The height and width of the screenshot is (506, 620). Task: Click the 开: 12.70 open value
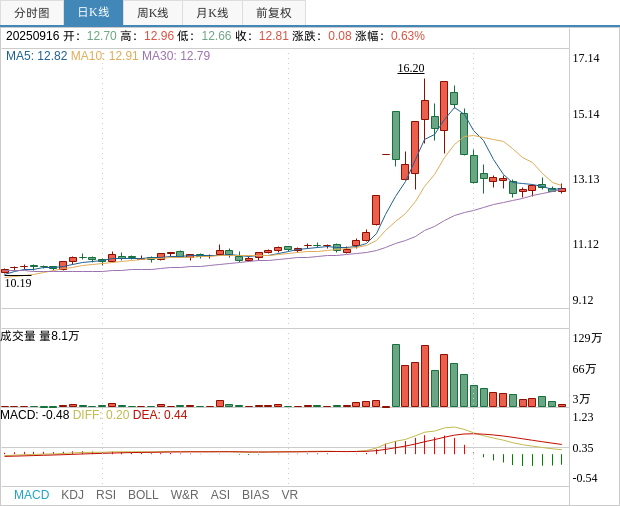(x=90, y=36)
